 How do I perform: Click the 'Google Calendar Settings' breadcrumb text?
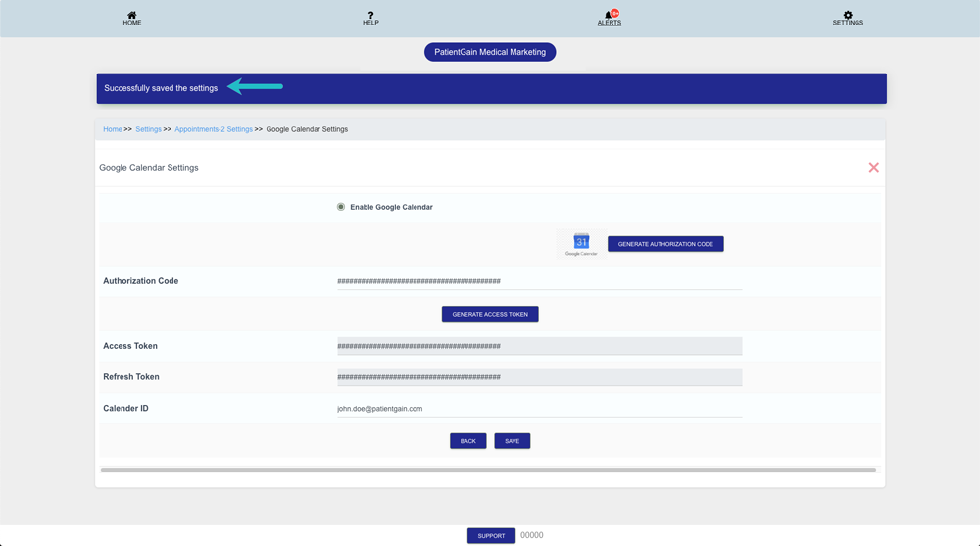coord(307,129)
